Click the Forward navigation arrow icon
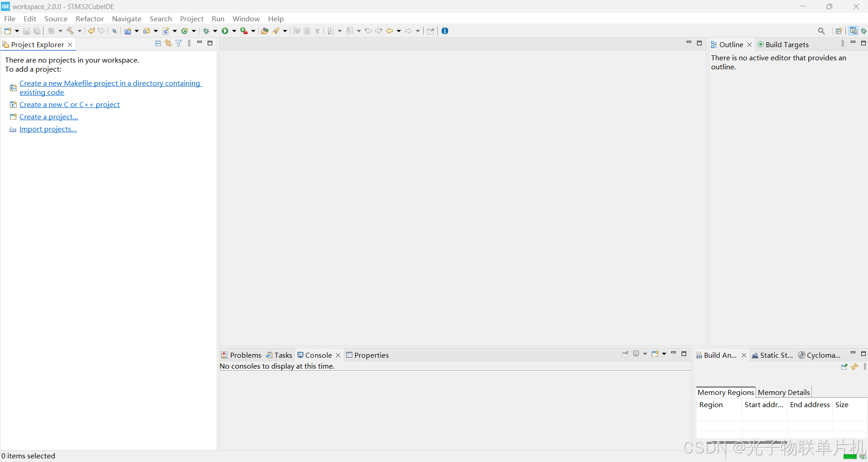The image size is (868, 462). [409, 31]
